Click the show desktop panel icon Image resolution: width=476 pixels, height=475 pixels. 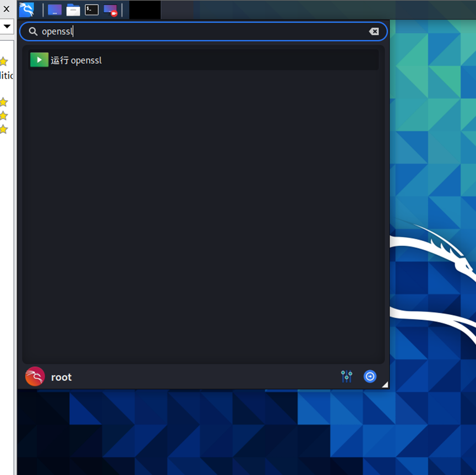coord(54,10)
